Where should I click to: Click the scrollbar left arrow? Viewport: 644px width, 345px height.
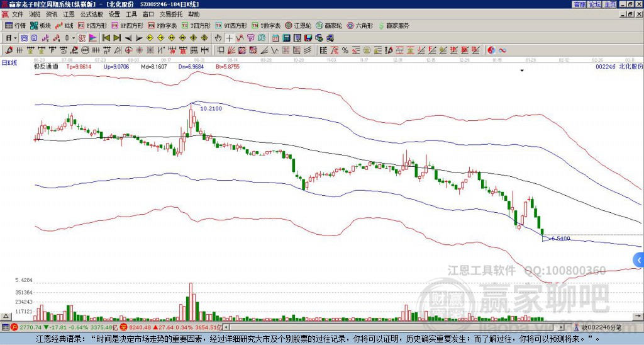226,327
